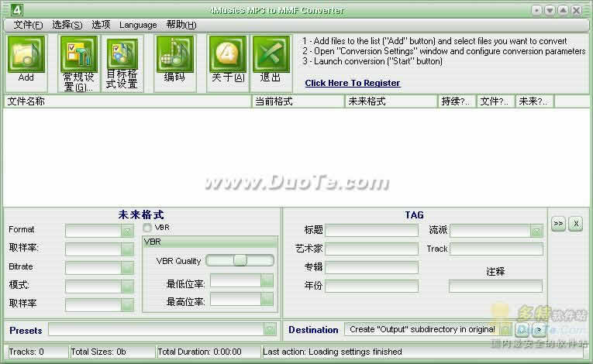
Task: Click the first round button in title bar
Action: coord(536,10)
